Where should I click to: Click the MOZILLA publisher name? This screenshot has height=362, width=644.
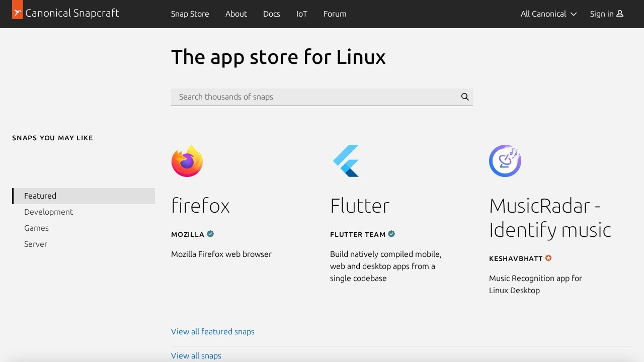(188, 234)
